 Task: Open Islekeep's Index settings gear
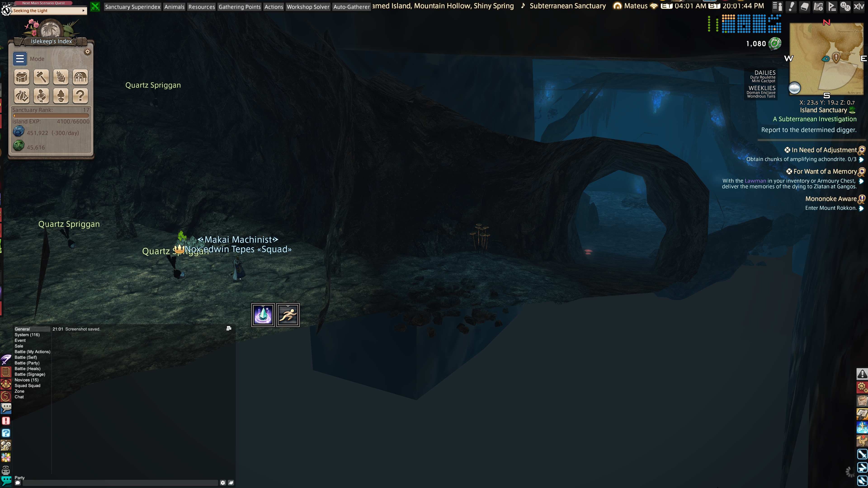88,52
